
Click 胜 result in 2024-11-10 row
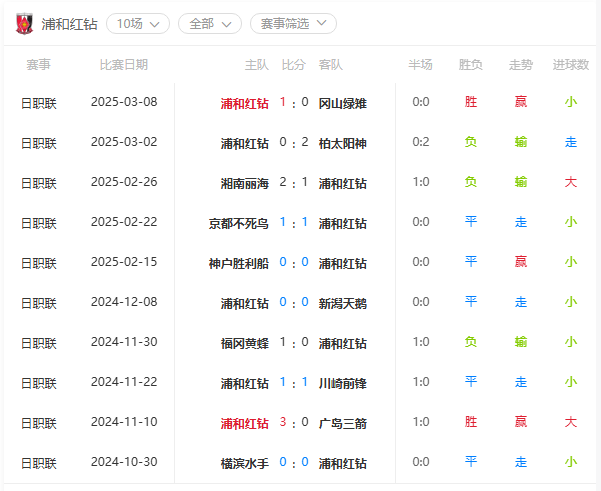tap(471, 422)
